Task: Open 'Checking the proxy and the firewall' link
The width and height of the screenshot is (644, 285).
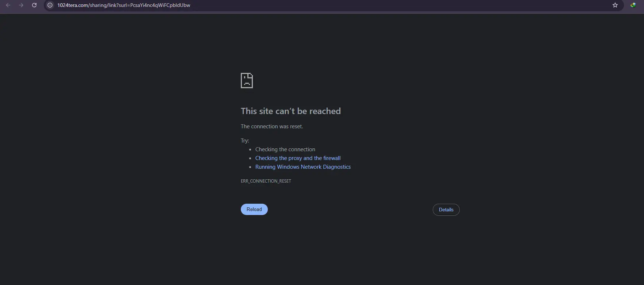Action: coord(298,158)
